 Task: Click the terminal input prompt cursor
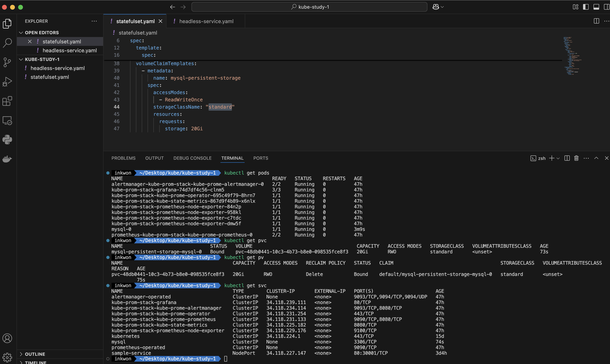click(226, 359)
